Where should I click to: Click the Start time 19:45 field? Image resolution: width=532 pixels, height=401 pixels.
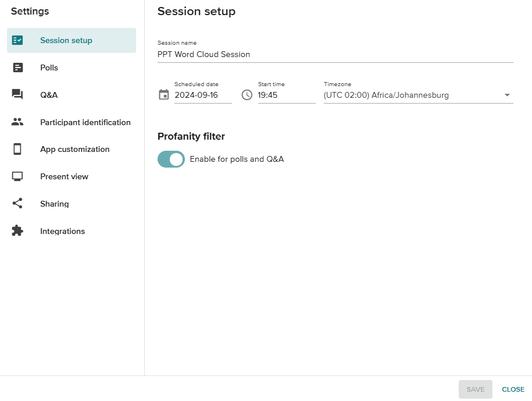point(287,95)
